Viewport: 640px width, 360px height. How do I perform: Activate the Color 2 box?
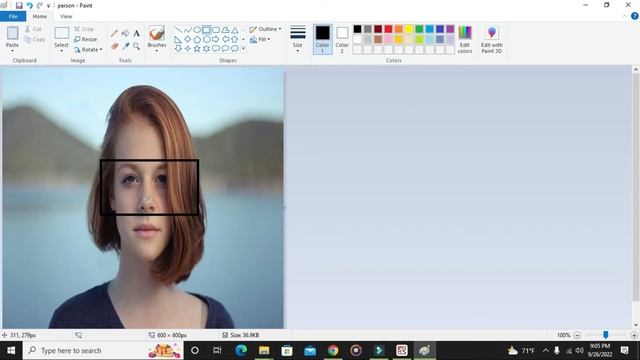[x=342, y=39]
